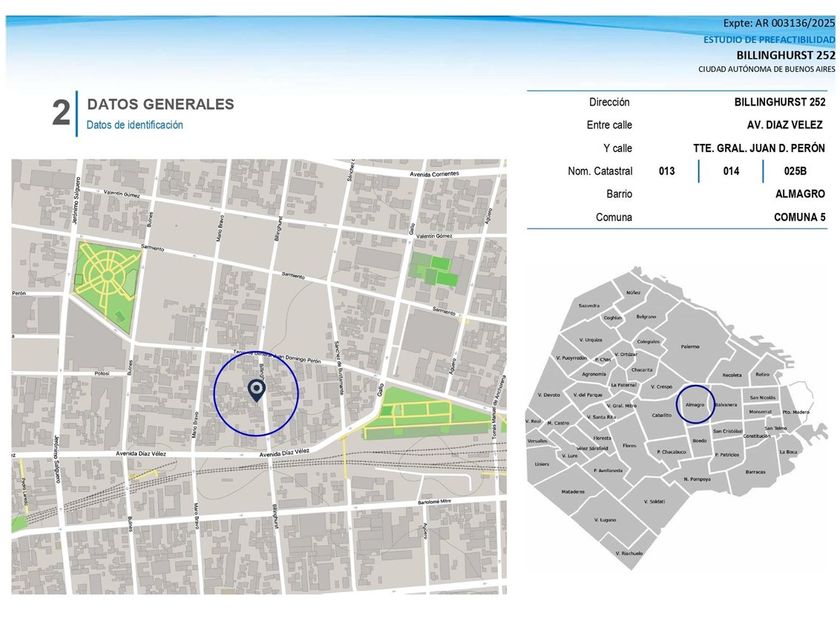Viewport: 840px width, 630px height.
Task: Click 'Barracas' on the neighborhoods map
Action: point(755,472)
